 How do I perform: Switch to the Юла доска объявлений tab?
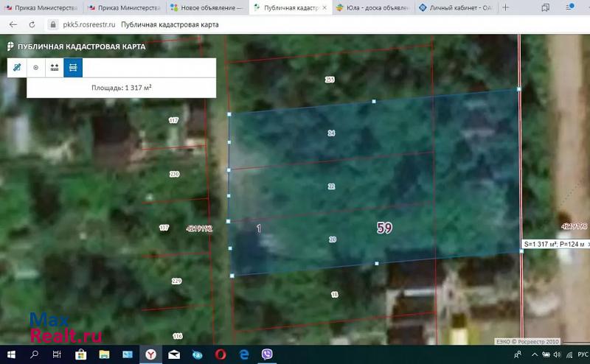[372, 7]
